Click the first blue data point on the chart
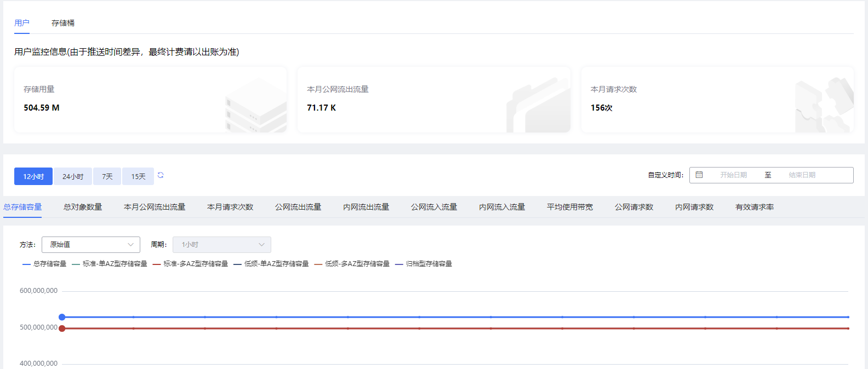Viewport: 868px width, 369px height. pyautogui.click(x=62, y=317)
